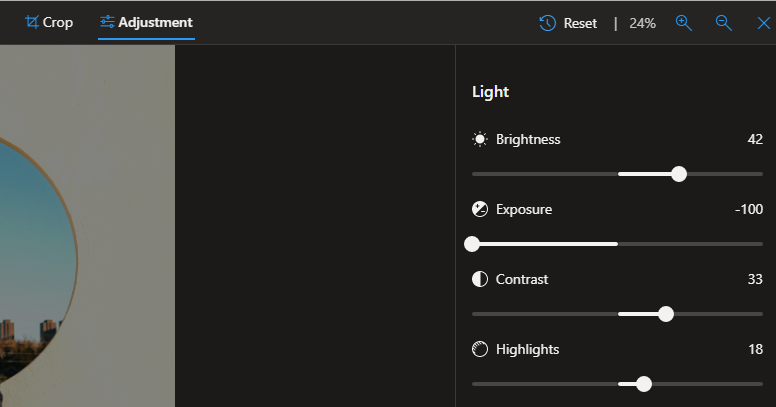Screen dimensions: 776x407
Task: Click the Exposure slider handle
Action: (x=472, y=244)
